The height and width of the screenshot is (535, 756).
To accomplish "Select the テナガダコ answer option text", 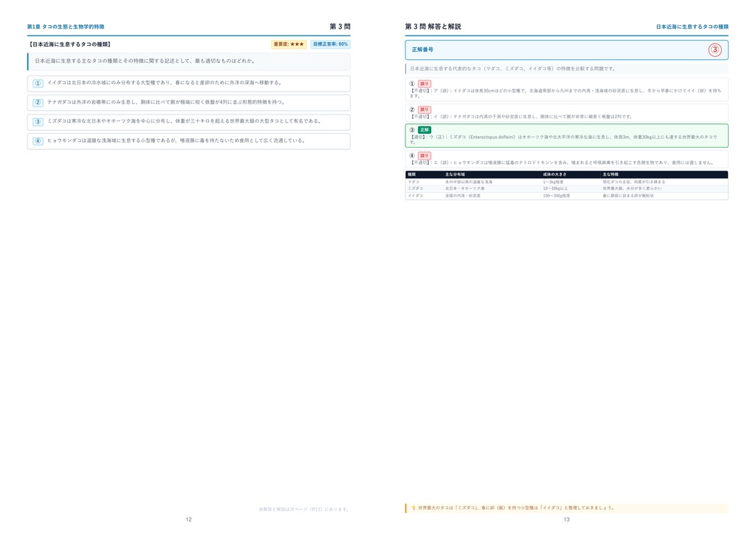I will click(x=166, y=102).
